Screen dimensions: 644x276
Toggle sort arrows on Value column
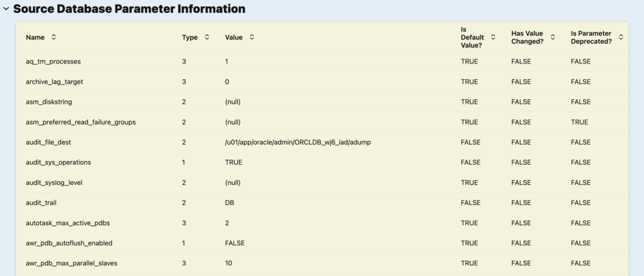(x=252, y=37)
